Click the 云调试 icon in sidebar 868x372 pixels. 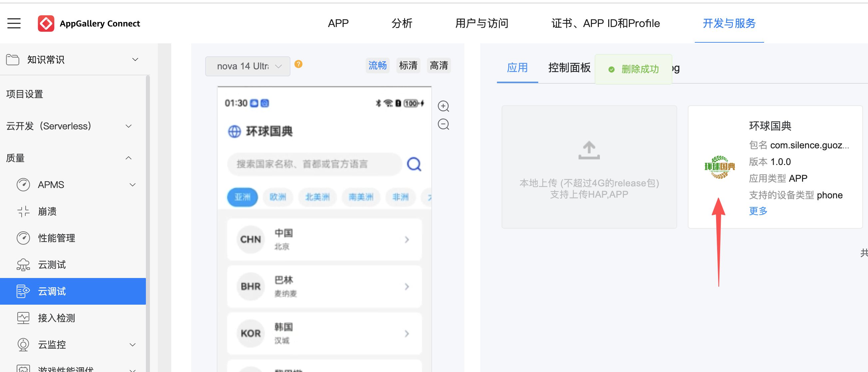tap(23, 291)
